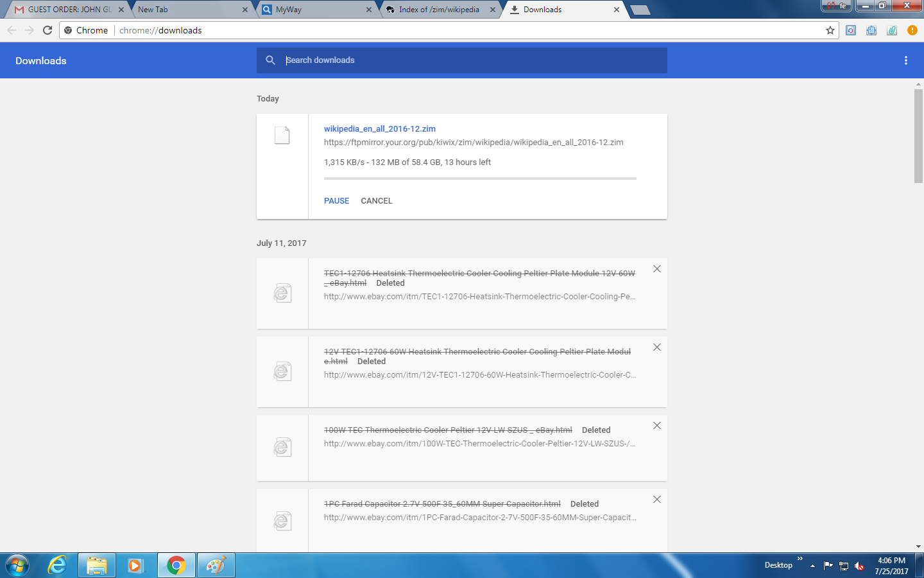Open the Windows Start menu
The height and width of the screenshot is (578, 924).
(x=17, y=565)
